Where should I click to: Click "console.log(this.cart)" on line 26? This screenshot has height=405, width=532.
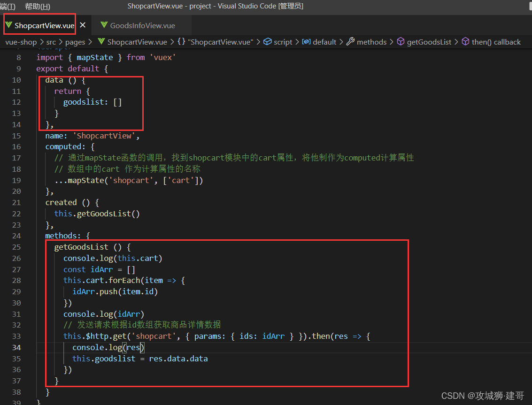(113, 259)
